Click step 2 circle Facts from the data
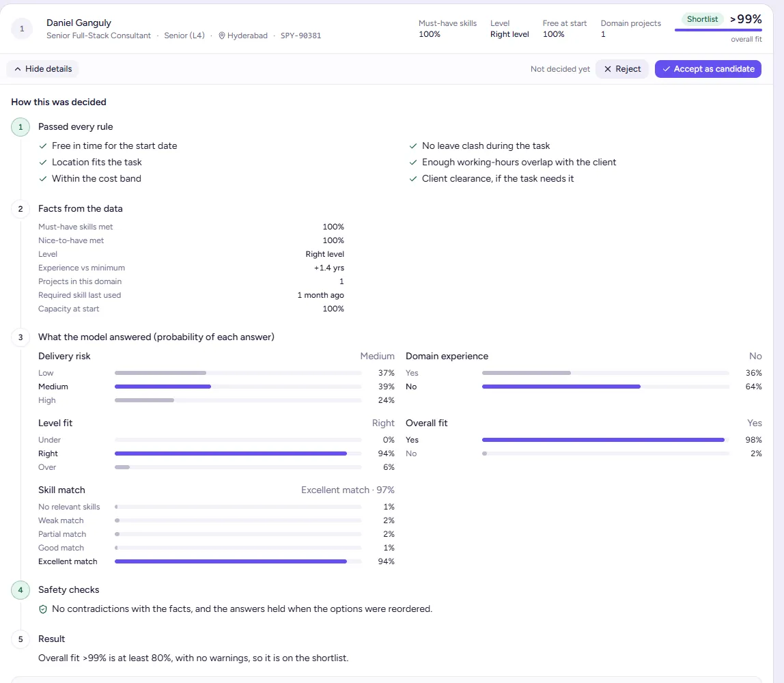This screenshot has height=683, width=784. coord(20,209)
